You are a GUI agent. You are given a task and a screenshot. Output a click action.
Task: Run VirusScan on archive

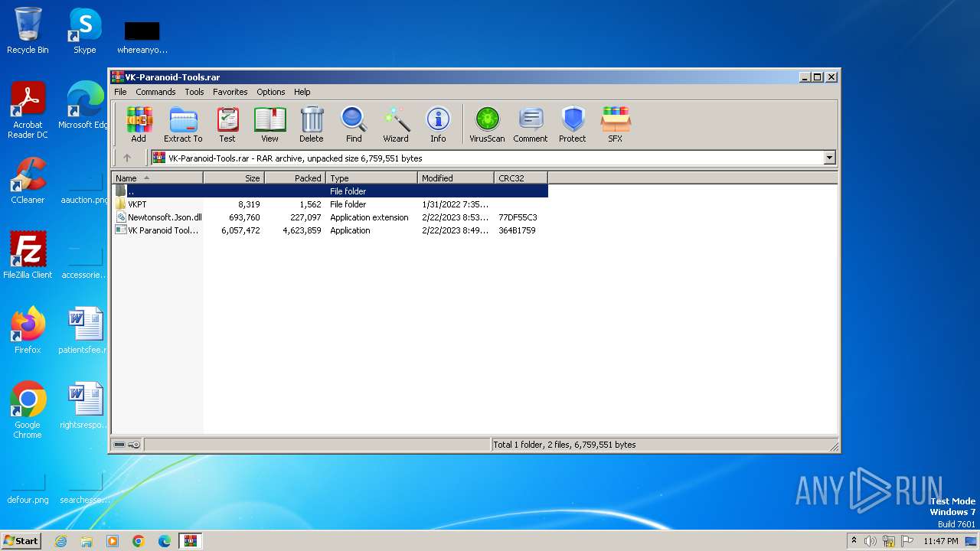487,125
